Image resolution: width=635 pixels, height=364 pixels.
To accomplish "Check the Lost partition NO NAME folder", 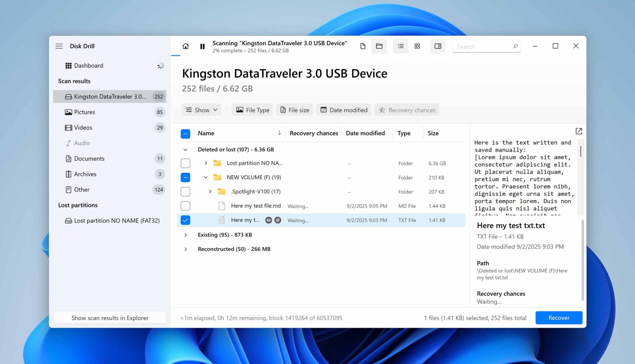I will 185,163.
